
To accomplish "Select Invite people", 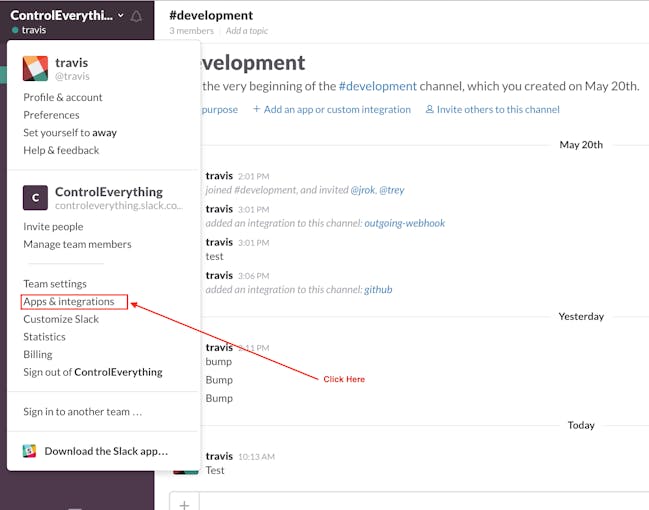I will point(53,227).
